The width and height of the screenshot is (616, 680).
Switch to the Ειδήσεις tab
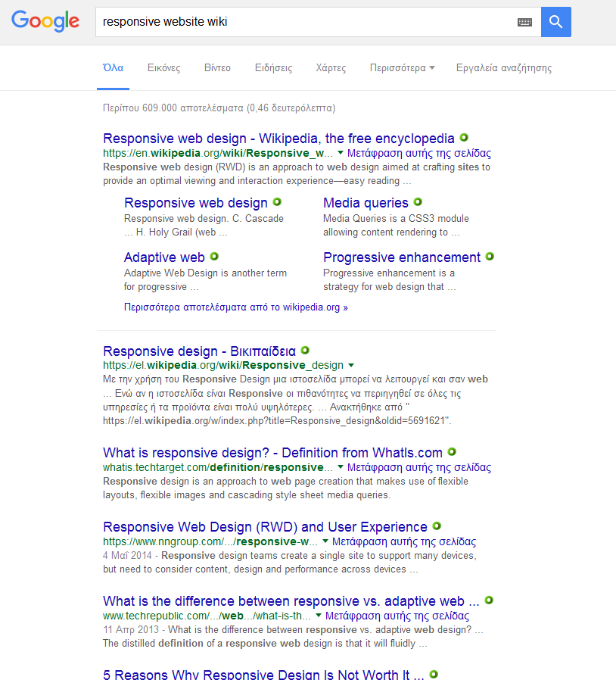tap(273, 67)
